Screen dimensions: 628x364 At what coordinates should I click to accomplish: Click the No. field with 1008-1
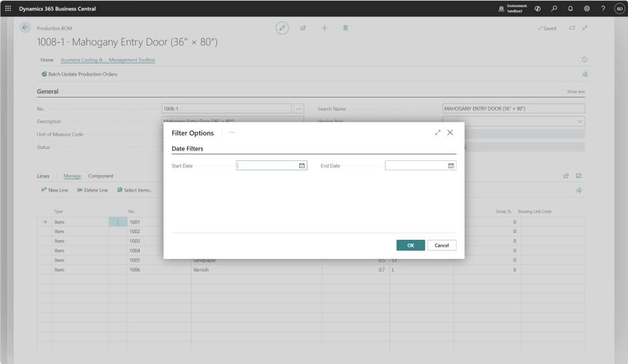click(226, 108)
